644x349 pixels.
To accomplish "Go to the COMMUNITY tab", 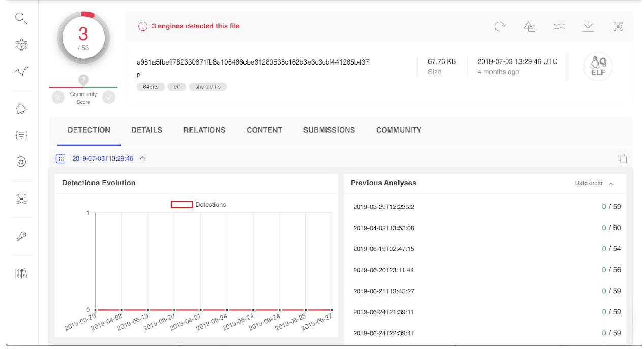I will tap(398, 130).
